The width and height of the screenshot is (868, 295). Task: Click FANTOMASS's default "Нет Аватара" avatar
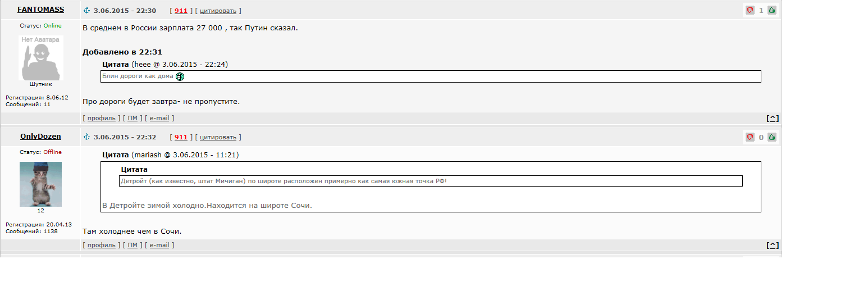click(x=40, y=58)
